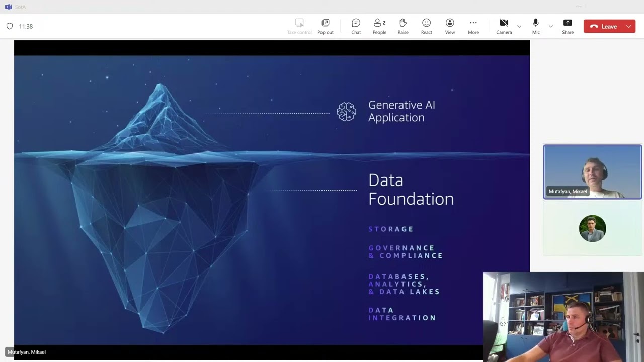Click the "SotA" window title
644x362 pixels.
tap(20, 7)
